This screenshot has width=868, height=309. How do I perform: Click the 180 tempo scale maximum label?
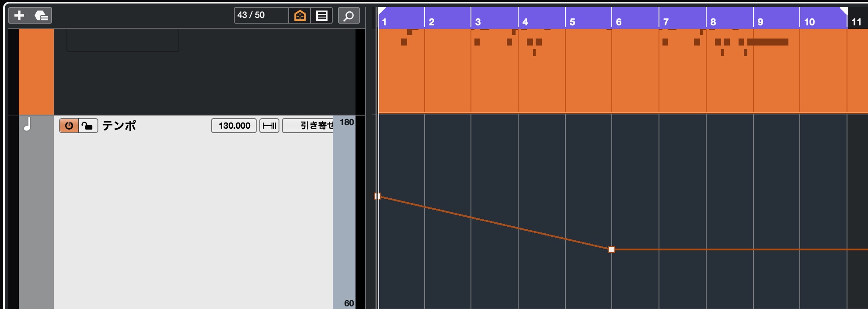point(347,123)
